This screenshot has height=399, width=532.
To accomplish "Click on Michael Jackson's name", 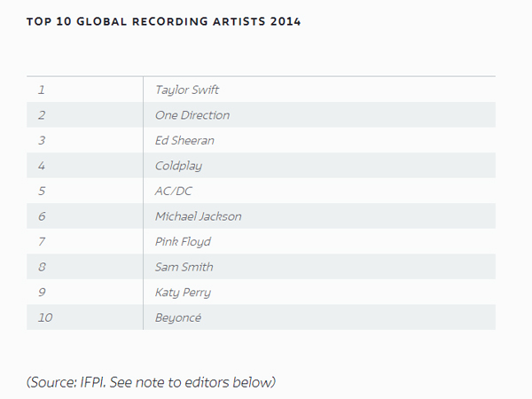I will pos(198,216).
